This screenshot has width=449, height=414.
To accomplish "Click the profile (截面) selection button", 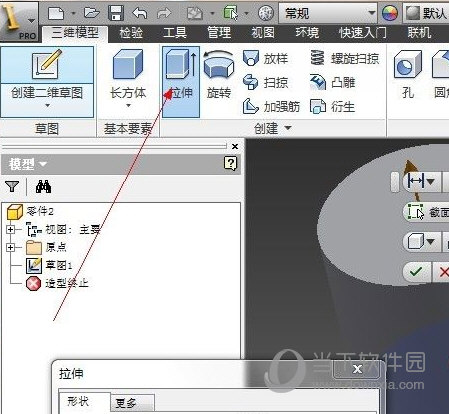I will pyautogui.click(x=426, y=212).
